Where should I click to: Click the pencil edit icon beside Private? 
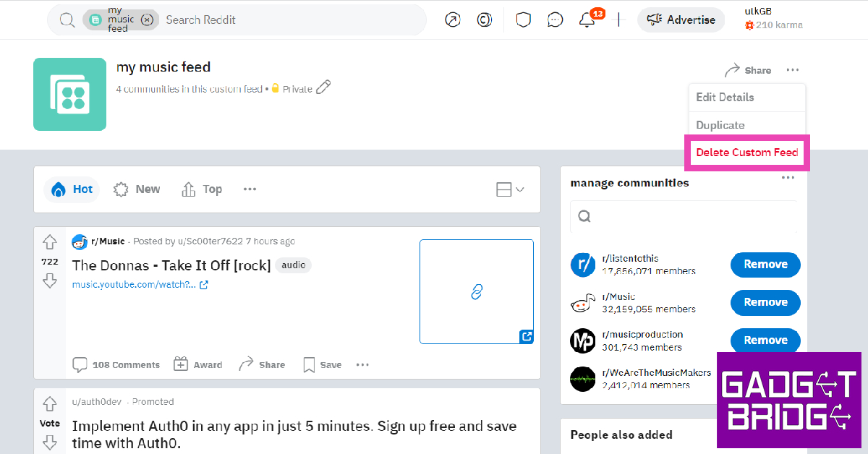323,88
